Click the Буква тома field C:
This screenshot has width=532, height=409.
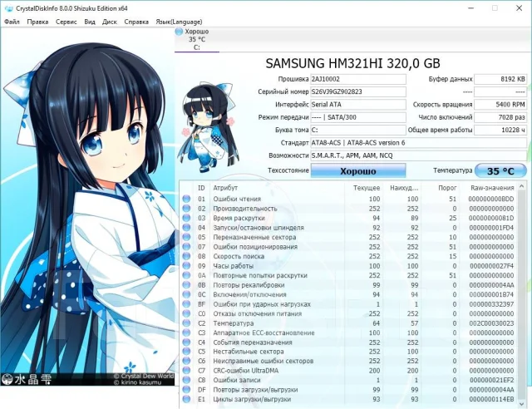[358, 130]
